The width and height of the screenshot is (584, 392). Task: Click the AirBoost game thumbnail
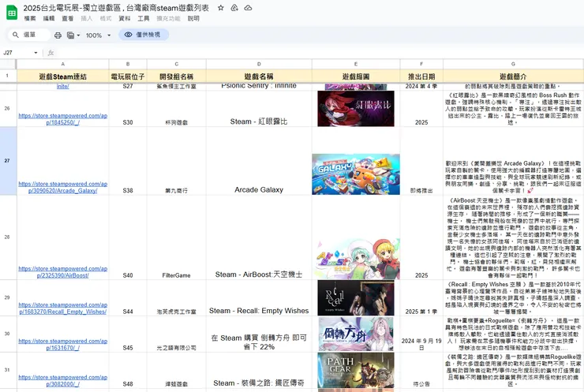[x=356, y=259]
